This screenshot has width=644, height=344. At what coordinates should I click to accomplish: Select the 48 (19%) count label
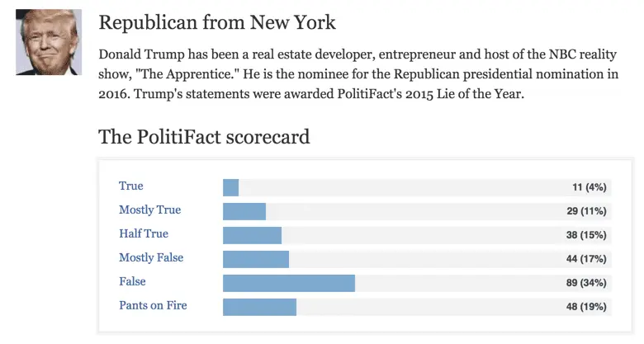[586, 307]
